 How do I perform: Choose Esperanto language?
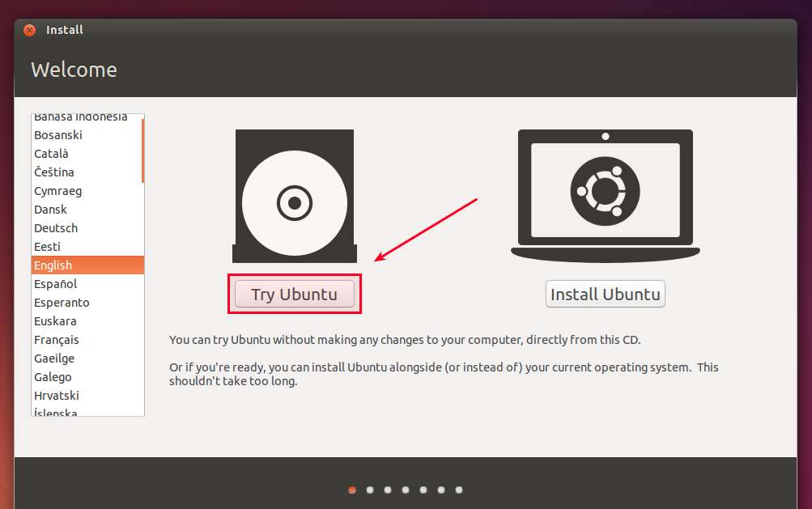87,303
